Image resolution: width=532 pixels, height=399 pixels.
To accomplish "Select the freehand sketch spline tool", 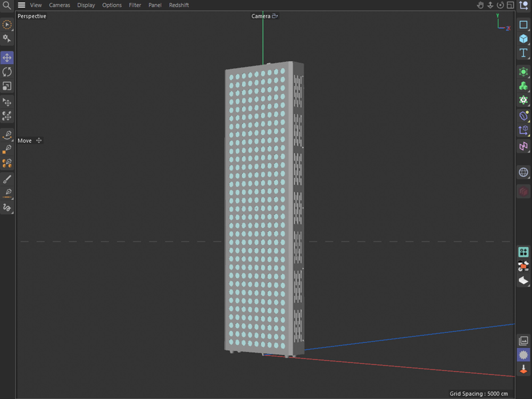I will 7,207.
